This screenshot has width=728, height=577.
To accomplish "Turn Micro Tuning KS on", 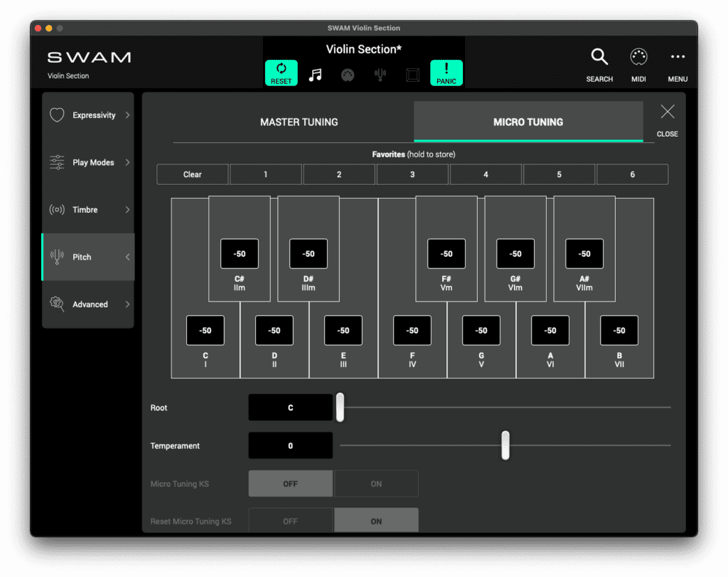I will point(376,483).
